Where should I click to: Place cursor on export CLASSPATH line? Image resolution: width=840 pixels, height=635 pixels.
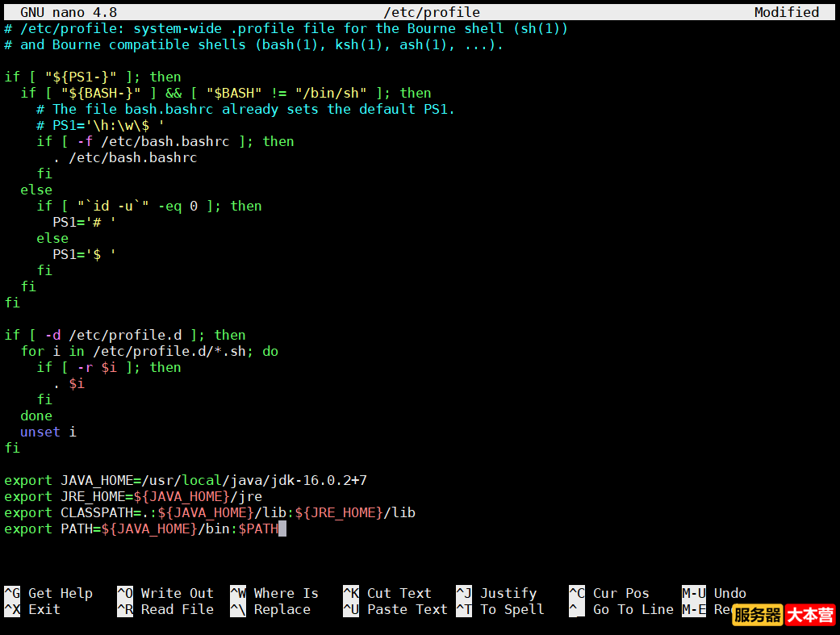coord(210,512)
